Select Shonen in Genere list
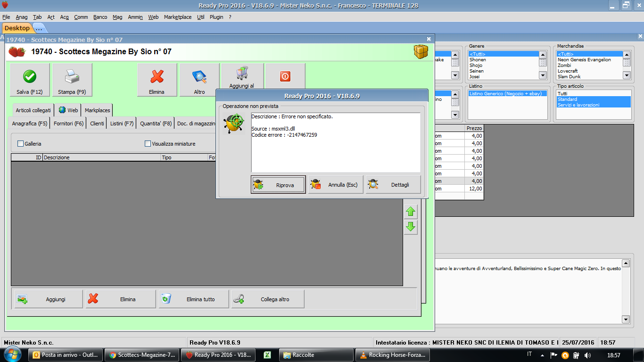 pyautogui.click(x=504, y=60)
